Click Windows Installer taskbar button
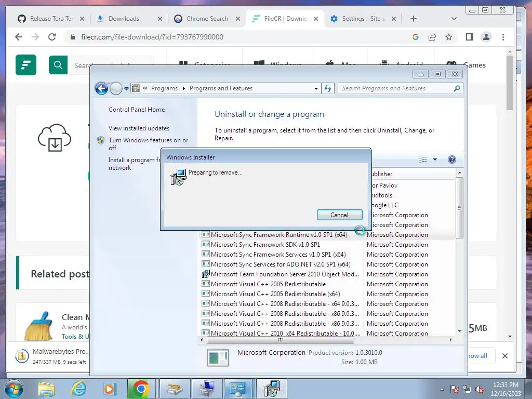This screenshot has height=399, width=532. click(x=271, y=389)
